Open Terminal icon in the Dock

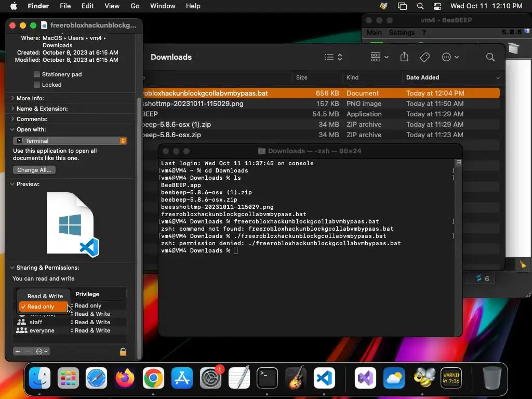coord(267,378)
